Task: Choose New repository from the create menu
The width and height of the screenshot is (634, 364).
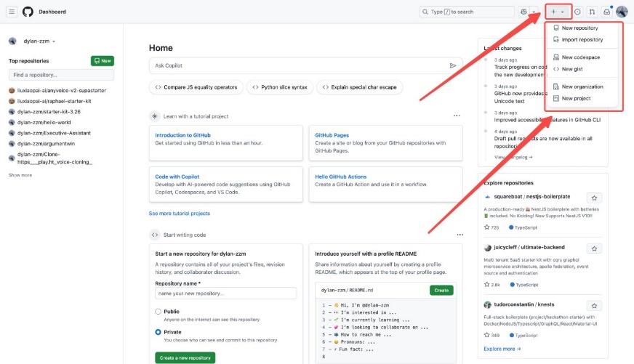Action: click(579, 28)
